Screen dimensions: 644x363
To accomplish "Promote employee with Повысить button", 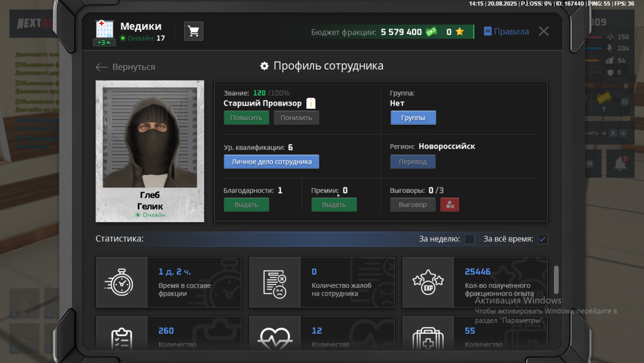I will [x=246, y=118].
